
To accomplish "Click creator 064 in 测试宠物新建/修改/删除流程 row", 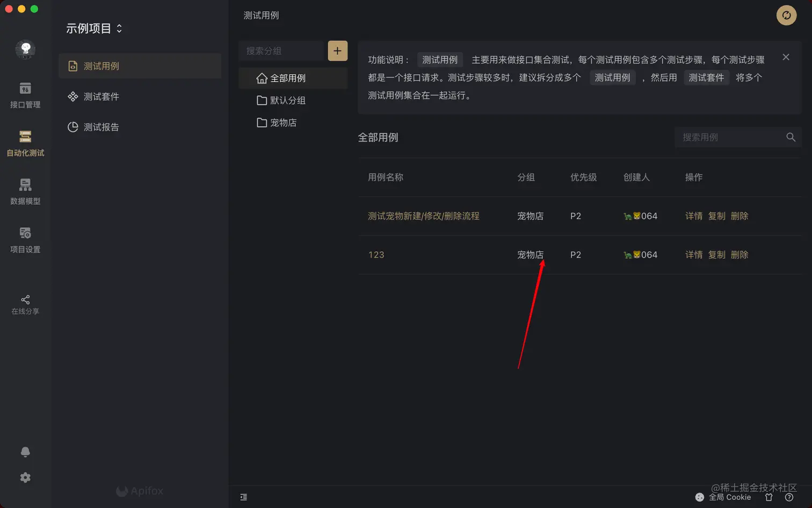I will (640, 216).
